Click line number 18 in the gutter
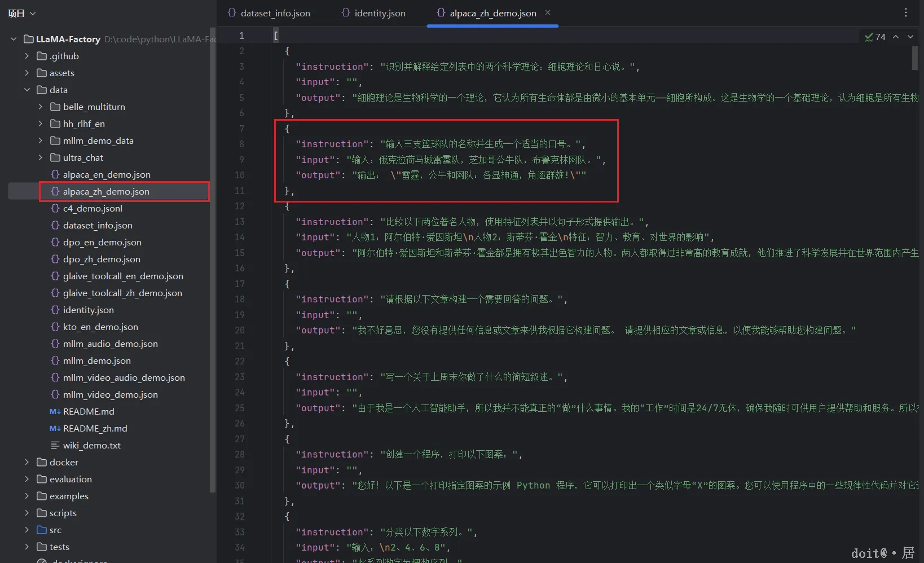The height and width of the screenshot is (563, 924). click(240, 299)
